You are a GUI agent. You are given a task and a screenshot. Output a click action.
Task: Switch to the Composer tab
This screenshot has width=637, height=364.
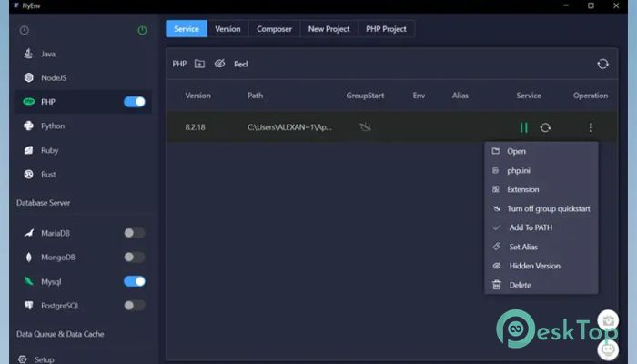(274, 29)
